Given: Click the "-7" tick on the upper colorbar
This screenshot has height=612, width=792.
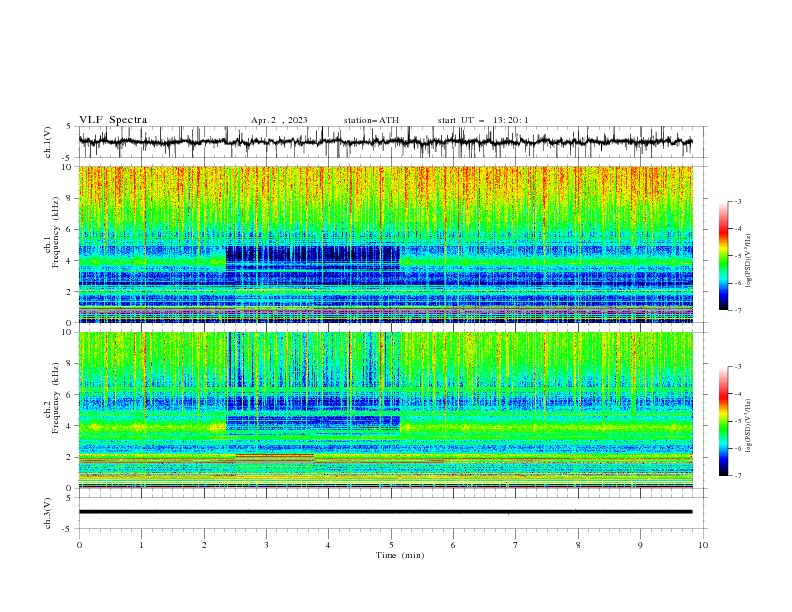Looking at the screenshot, I should 737,310.
